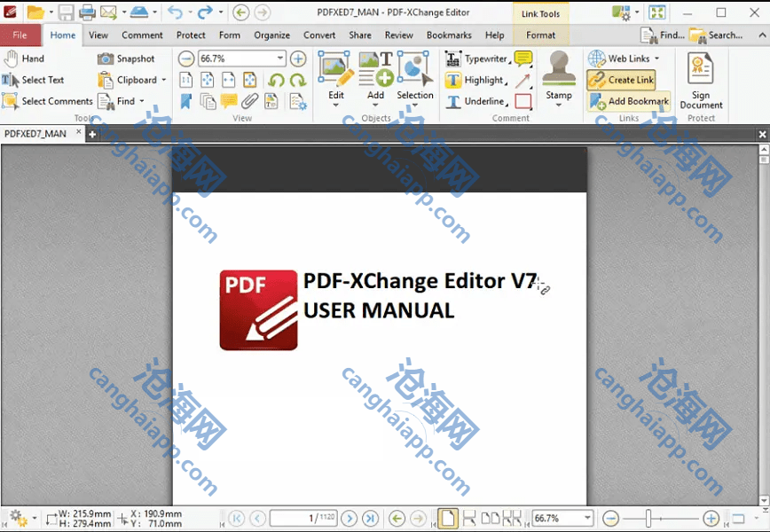Click the page number input field
The image size is (770, 532).
coord(303,518)
